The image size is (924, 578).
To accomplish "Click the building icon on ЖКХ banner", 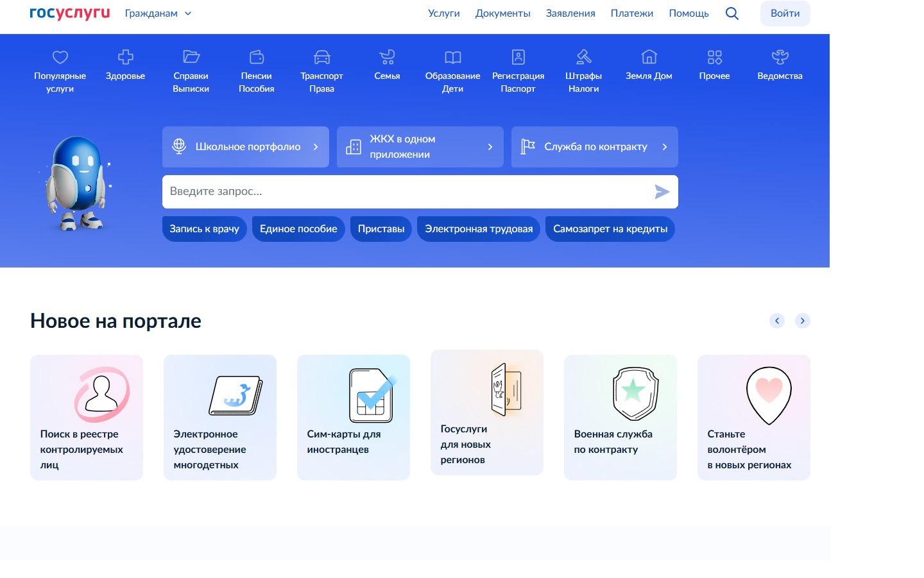I will pos(354,147).
